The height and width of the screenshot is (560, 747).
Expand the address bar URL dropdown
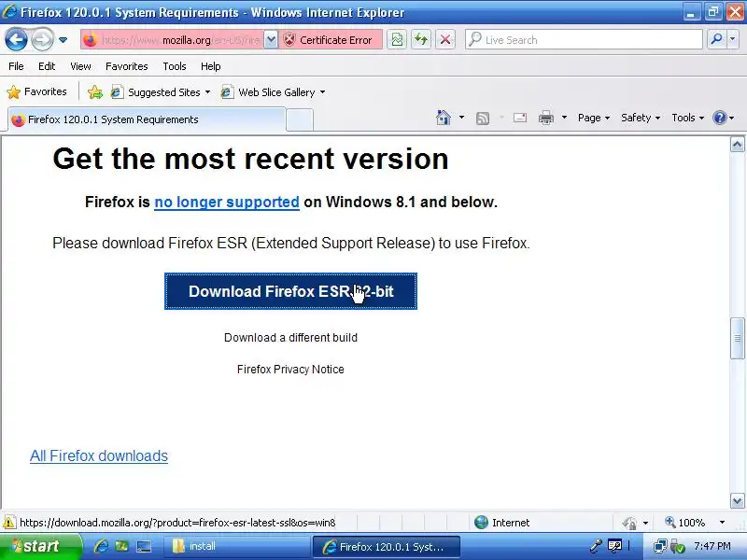coord(271,40)
